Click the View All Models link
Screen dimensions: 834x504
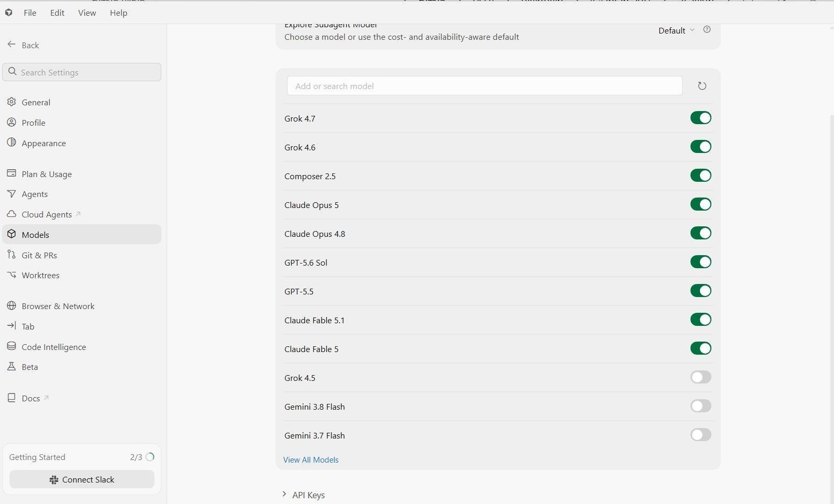point(311,459)
